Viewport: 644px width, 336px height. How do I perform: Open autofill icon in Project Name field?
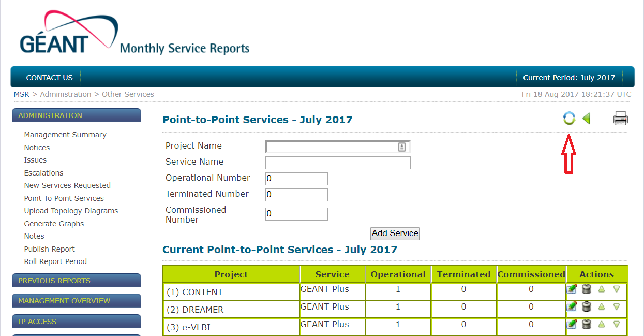402,147
